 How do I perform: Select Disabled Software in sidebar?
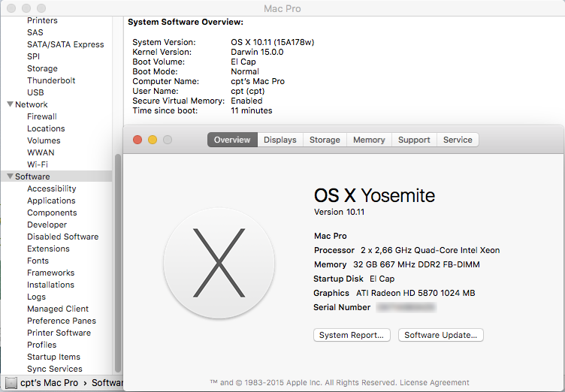(62, 237)
